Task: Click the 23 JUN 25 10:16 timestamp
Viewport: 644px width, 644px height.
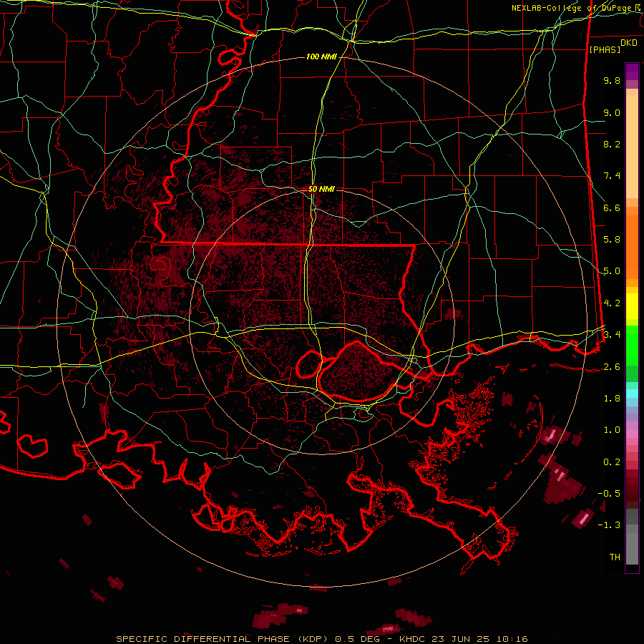Action: pos(479,639)
